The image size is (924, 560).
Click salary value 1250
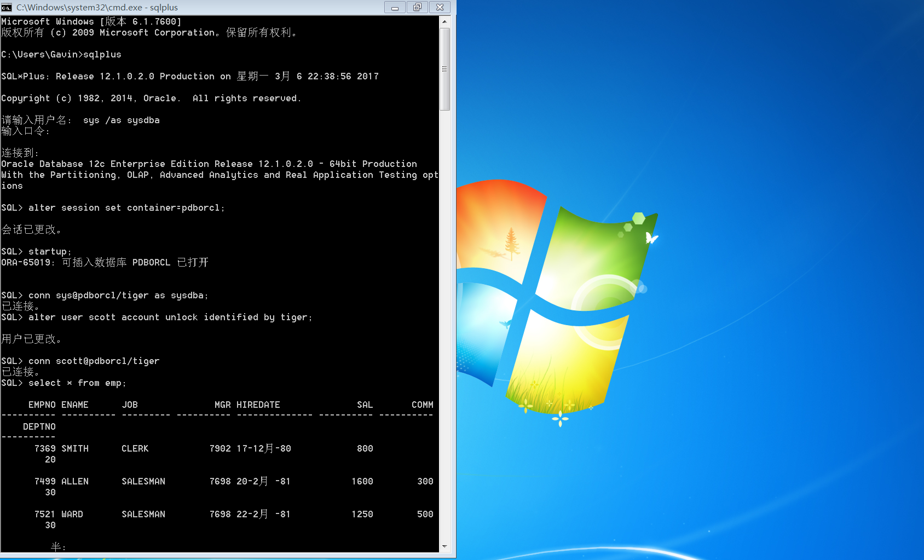(x=362, y=514)
